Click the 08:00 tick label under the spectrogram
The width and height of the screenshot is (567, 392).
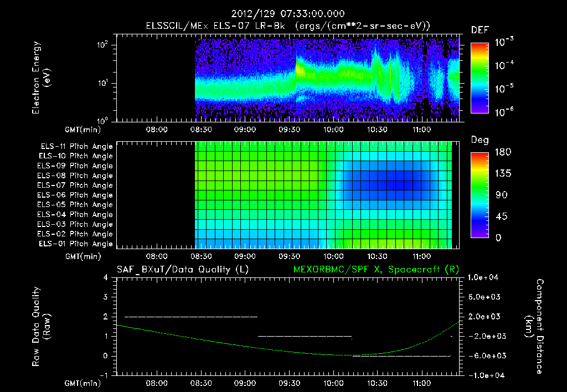tap(157, 130)
